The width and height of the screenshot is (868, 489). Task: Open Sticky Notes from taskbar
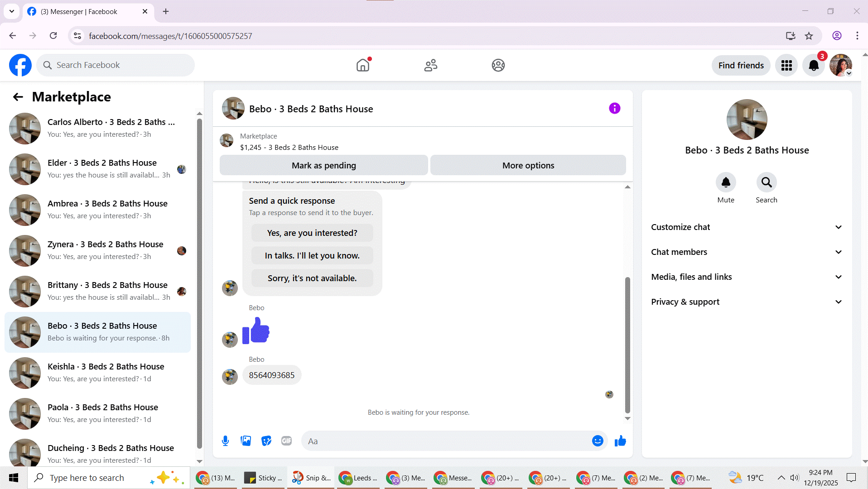pos(263,478)
